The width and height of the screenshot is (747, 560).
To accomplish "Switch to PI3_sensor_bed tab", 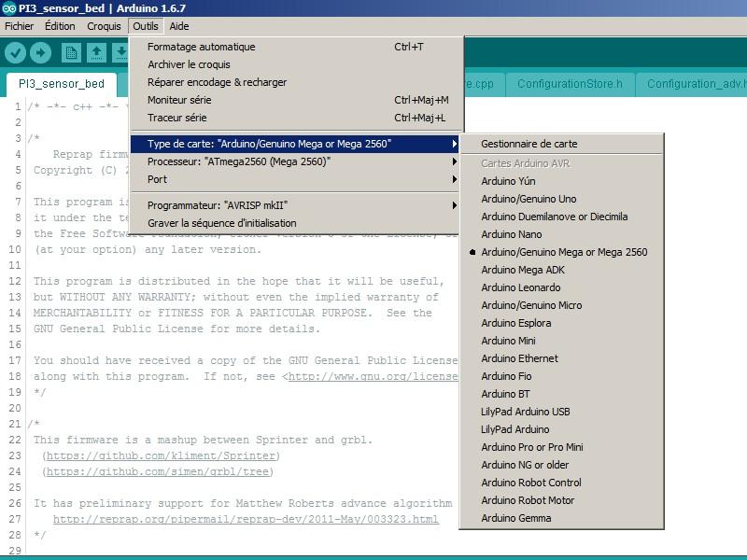I will pos(62,84).
